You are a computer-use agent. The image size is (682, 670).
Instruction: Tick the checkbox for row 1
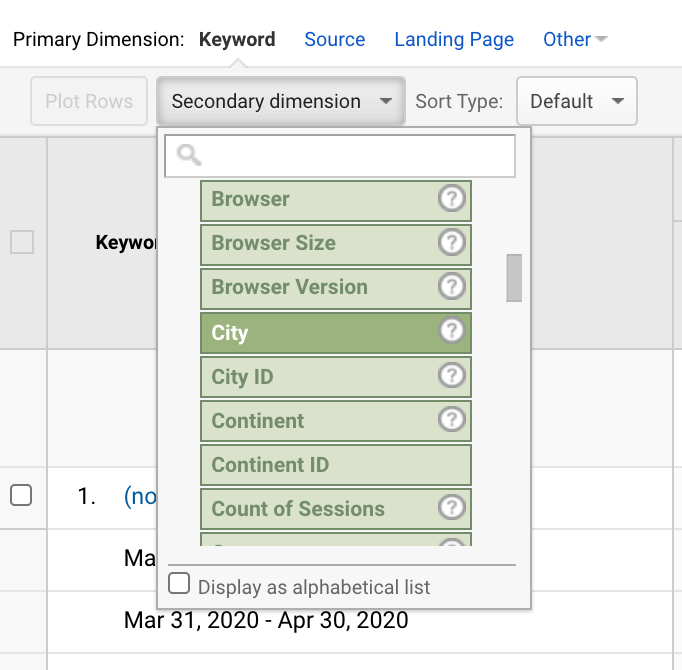pyautogui.click(x=21, y=495)
